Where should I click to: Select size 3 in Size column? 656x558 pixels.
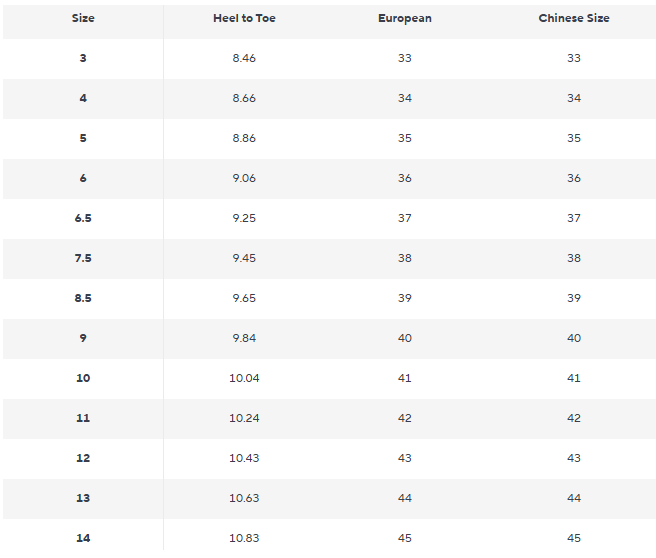pos(83,58)
